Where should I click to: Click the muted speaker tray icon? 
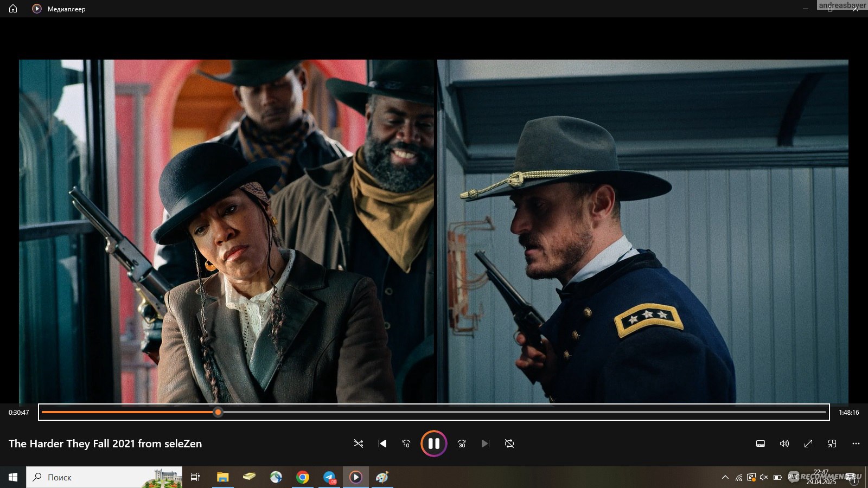click(764, 477)
